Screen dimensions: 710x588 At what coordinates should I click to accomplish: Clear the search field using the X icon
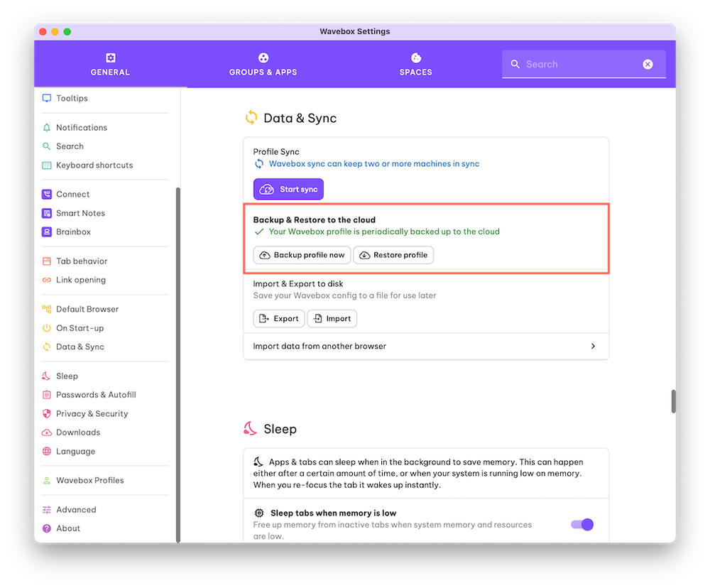(648, 64)
